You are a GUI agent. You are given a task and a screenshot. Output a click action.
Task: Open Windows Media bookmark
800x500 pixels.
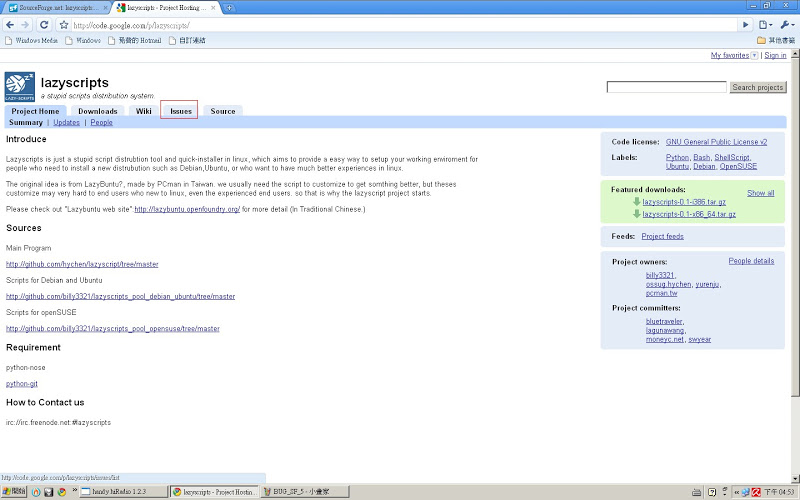(x=31, y=40)
